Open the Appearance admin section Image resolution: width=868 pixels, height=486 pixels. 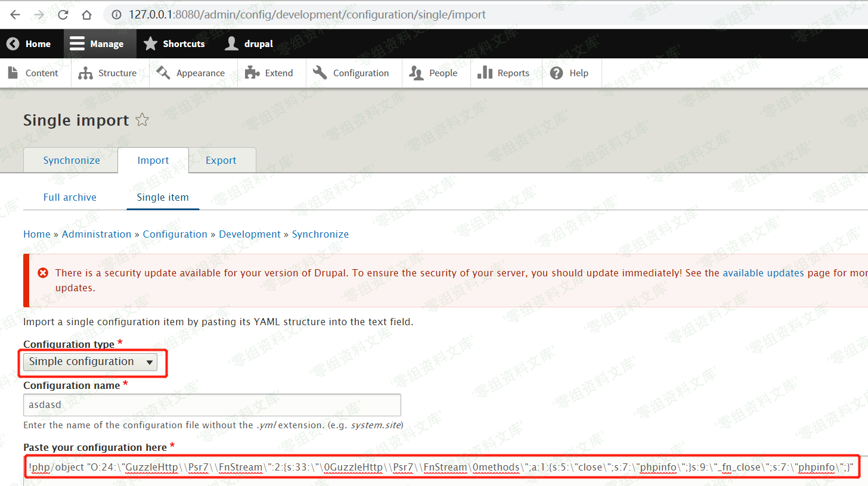click(191, 73)
